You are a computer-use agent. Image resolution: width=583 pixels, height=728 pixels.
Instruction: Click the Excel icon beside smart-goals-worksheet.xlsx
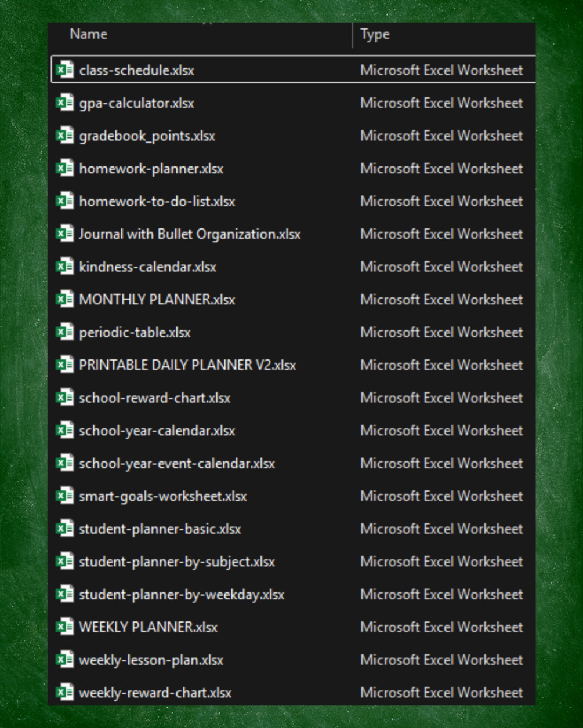(64, 496)
